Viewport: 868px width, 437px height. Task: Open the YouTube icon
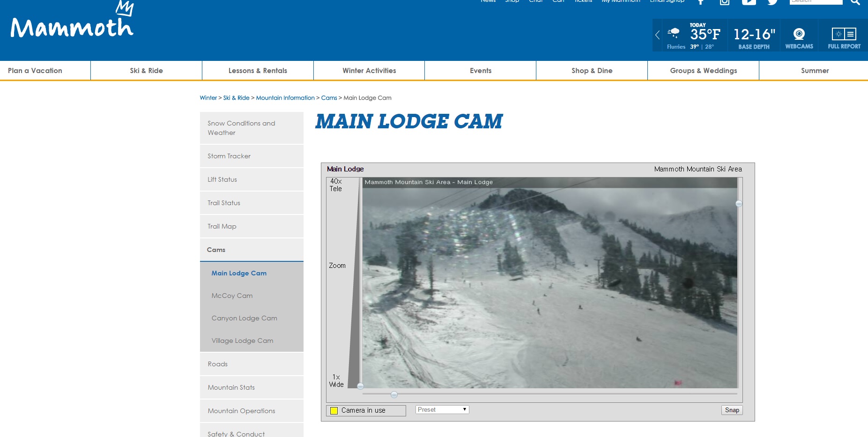click(x=749, y=2)
